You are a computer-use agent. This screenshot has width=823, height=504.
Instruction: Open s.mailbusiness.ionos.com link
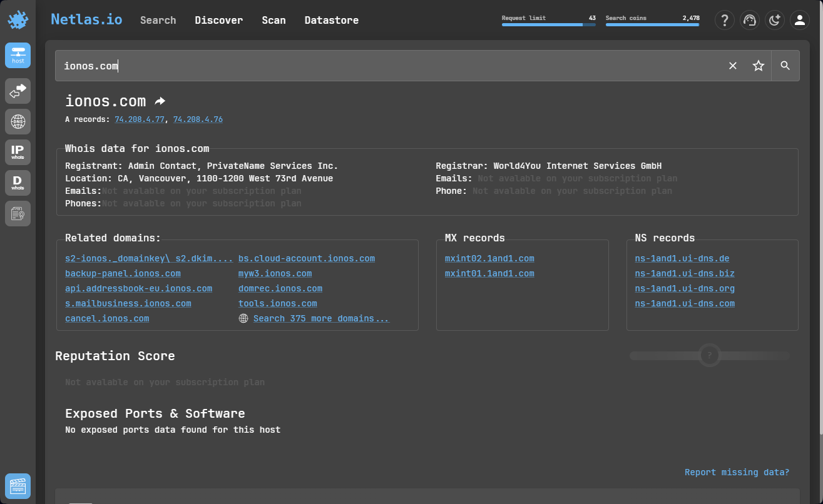coord(128,303)
